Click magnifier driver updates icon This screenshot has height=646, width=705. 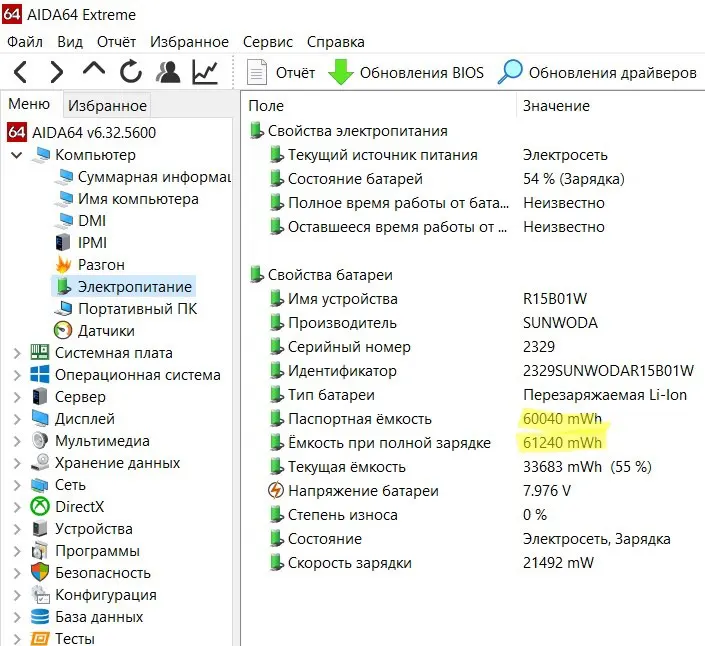pyautogui.click(x=510, y=72)
